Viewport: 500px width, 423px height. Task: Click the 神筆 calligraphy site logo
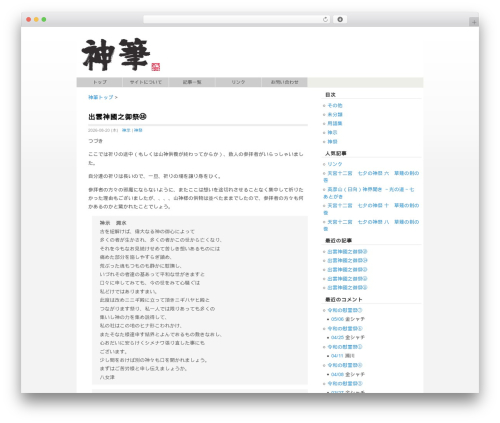[116, 54]
